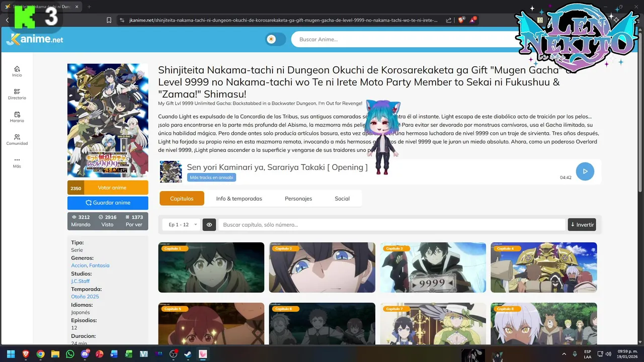Switch to the Personajes tab
The width and height of the screenshot is (644, 362).
(x=298, y=199)
